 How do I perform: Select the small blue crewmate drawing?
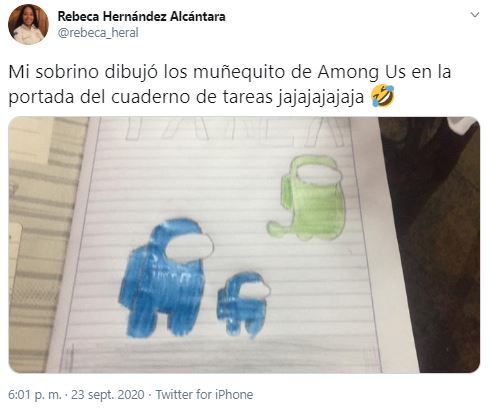243,304
